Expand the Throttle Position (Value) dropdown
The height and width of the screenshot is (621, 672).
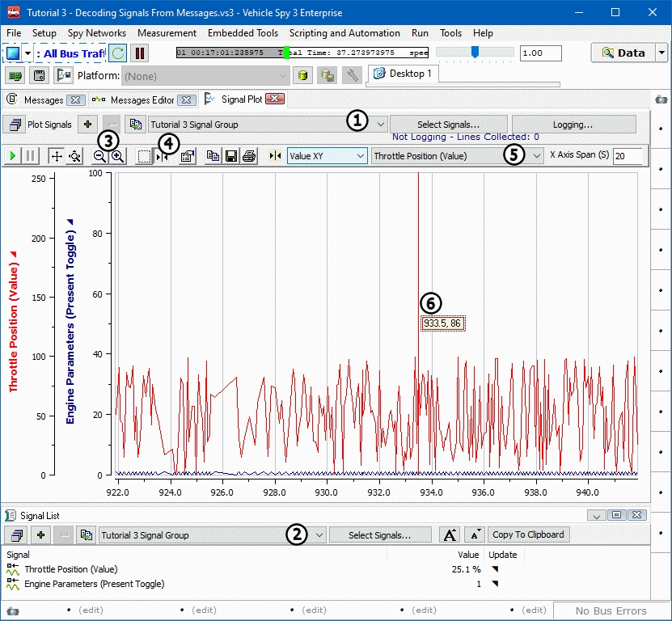537,156
